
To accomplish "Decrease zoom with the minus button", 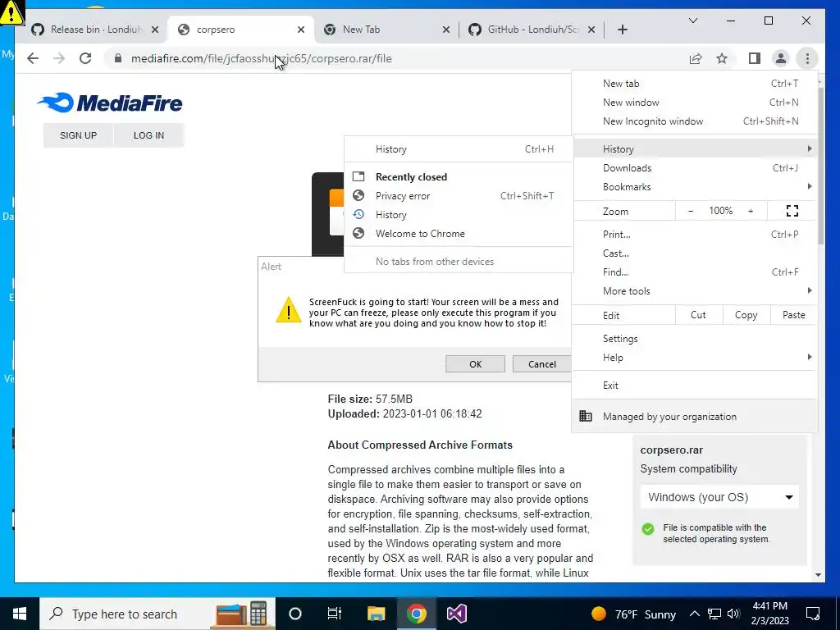I will click(691, 211).
